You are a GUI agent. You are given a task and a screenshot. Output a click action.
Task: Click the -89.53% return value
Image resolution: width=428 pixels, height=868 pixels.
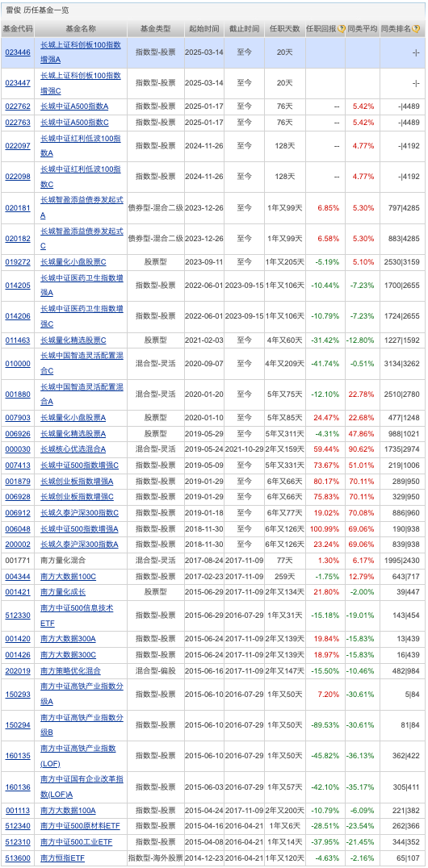[x=325, y=724]
